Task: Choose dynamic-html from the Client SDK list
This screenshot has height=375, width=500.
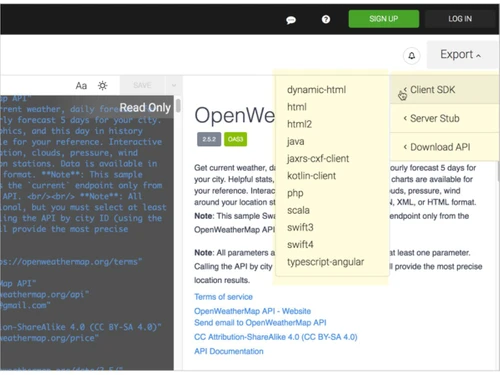Action: click(x=316, y=90)
